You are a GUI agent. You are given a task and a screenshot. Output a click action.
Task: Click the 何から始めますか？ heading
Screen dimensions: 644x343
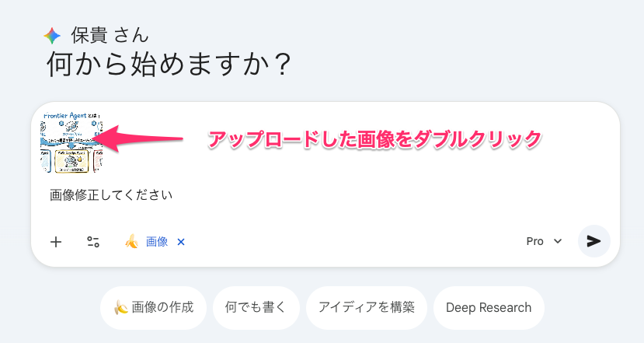[169, 65]
